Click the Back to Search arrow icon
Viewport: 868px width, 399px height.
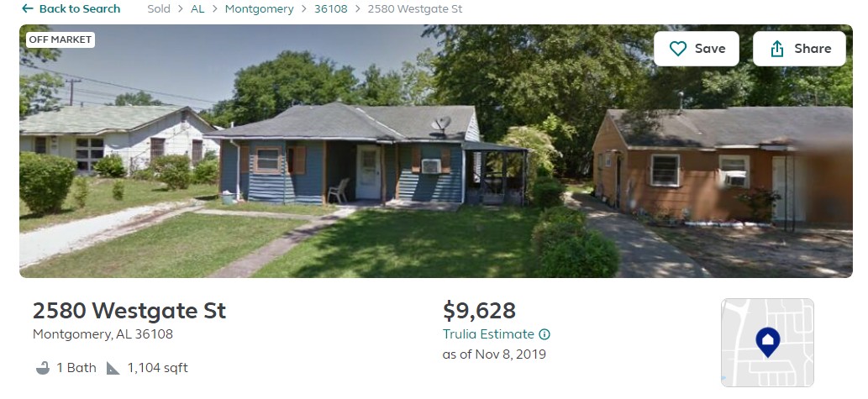click(x=27, y=9)
